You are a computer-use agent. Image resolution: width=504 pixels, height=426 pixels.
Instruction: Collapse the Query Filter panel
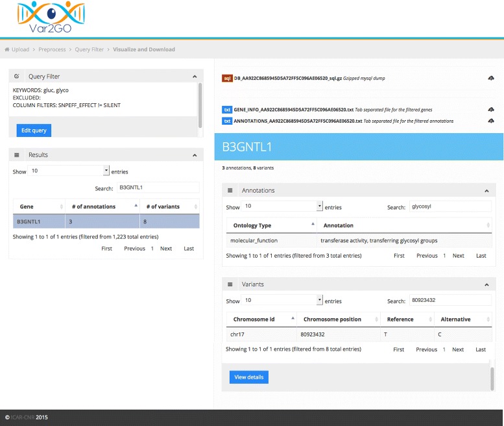[195, 77]
